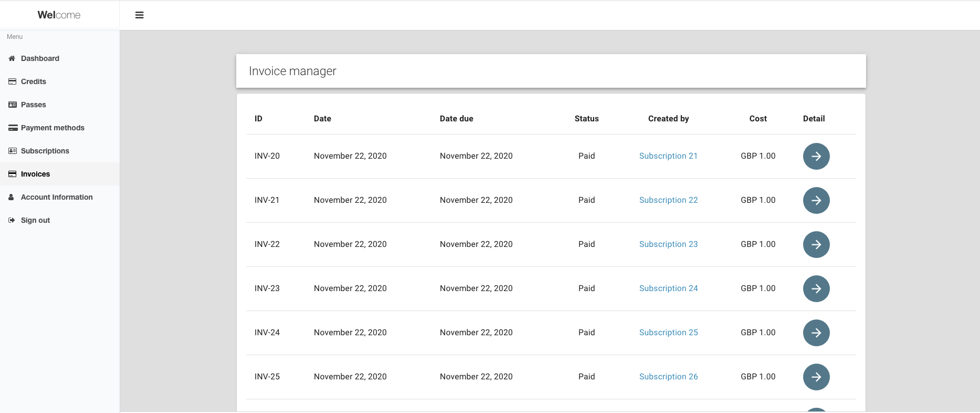This screenshot has width=980, height=413.
Task: Click Sign out label
Action: [35, 220]
